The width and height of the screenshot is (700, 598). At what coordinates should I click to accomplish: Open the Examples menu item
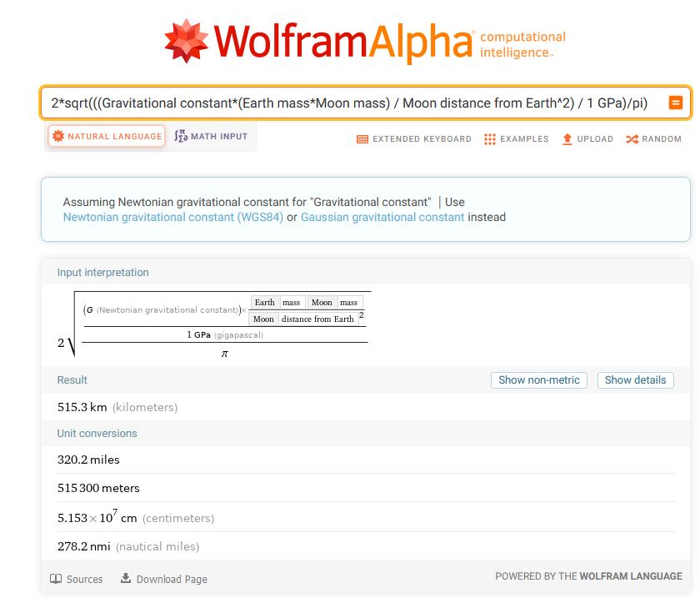[x=524, y=139]
